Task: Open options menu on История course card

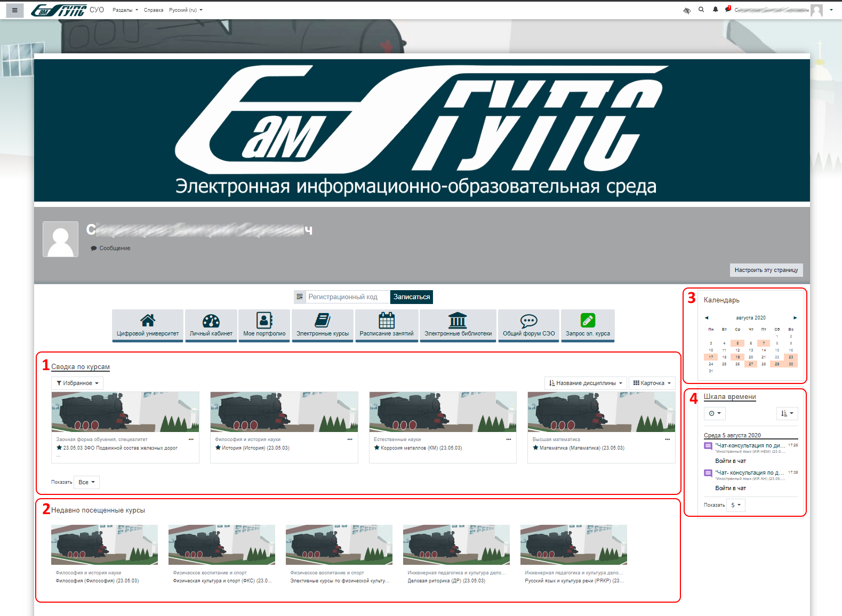Action: tap(350, 439)
